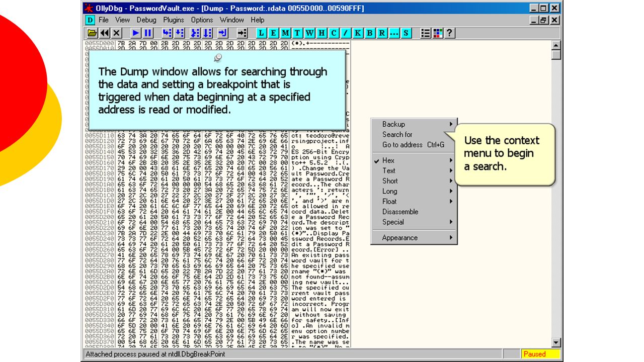This screenshot has width=644, height=362.
Task: Open the Options menu
Action: pyautogui.click(x=202, y=20)
